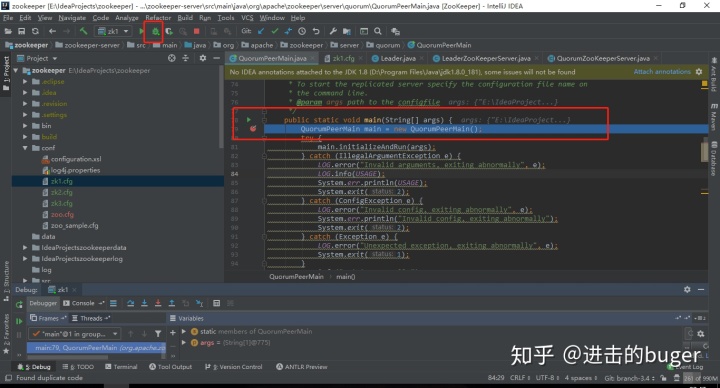The height and width of the screenshot is (388, 720).
Task: Run zk1 with the green Run arrow
Action: pyautogui.click(x=141, y=31)
